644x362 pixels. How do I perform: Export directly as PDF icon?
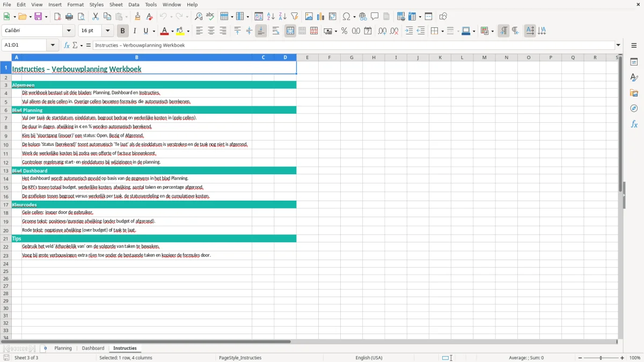(x=57, y=17)
